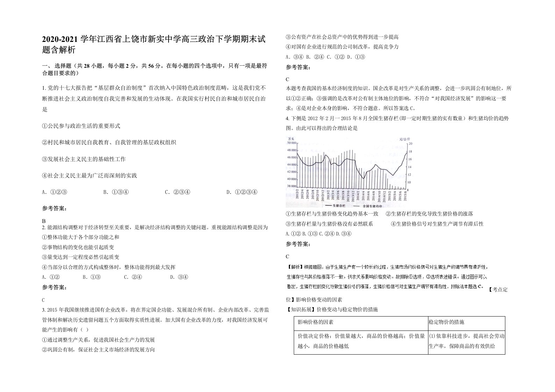Click question 2 text about 能源结构调整
Image resolution: width=555 pixels, height=392 pixels.
point(155,227)
